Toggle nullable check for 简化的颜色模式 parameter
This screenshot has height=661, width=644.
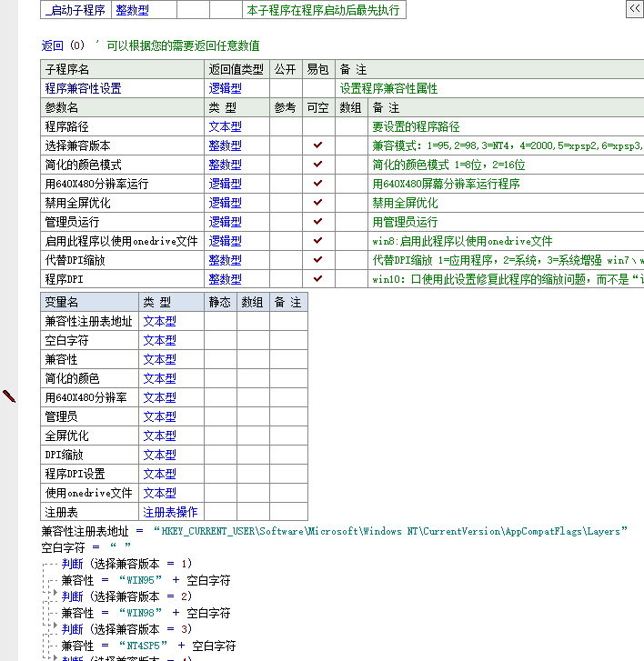(x=318, y=165)
